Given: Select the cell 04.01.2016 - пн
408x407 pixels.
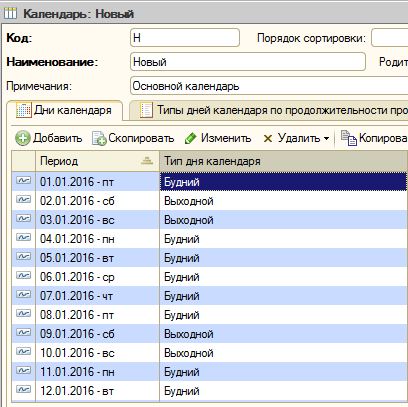Looking at the screenshot, I should (x=97, y=239).
